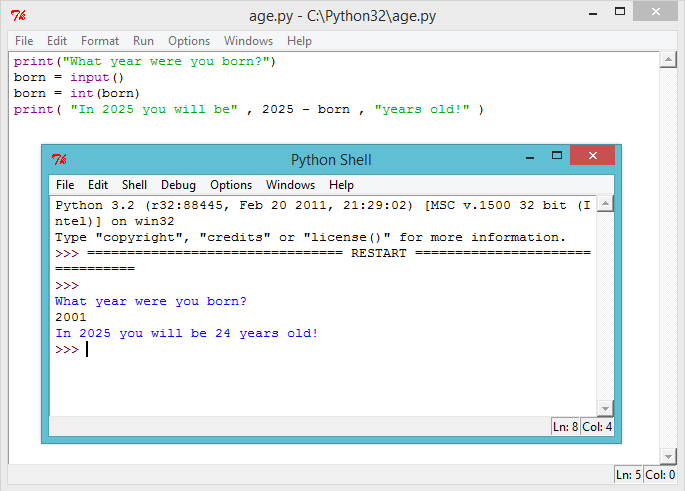Screen dimensions: 685x491
Task: Open the Shell menu in Python Shell
Action: pyautogui.click(x=134, y=185)
